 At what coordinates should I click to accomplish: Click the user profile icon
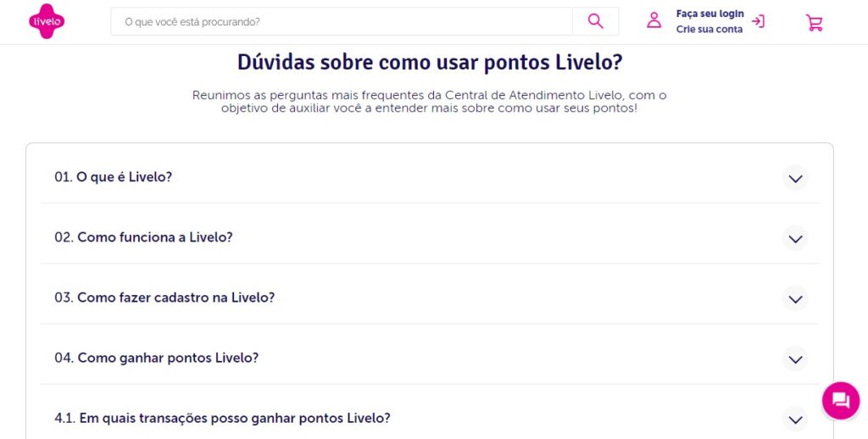pyautogui.click(x=654, y=21)
